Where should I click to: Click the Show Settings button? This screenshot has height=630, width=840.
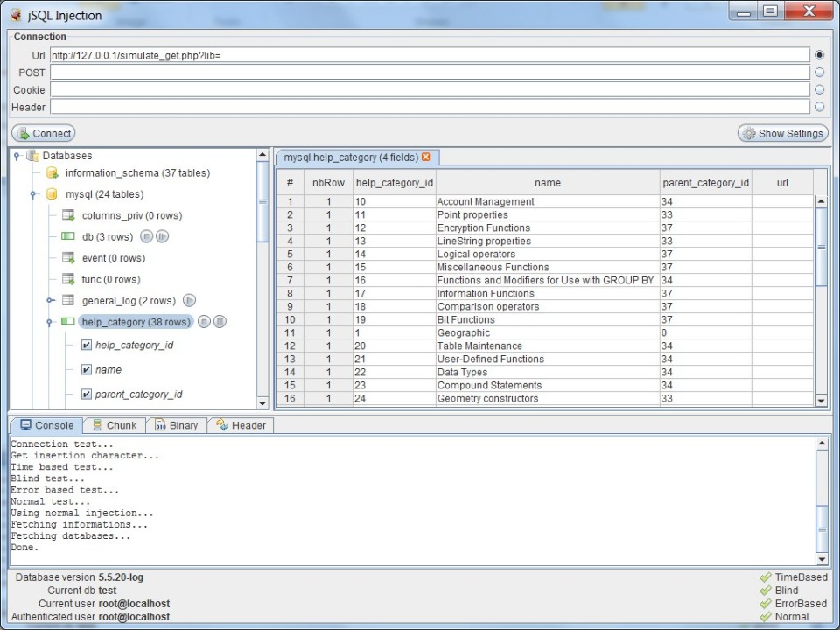click(x=782, y=133)
